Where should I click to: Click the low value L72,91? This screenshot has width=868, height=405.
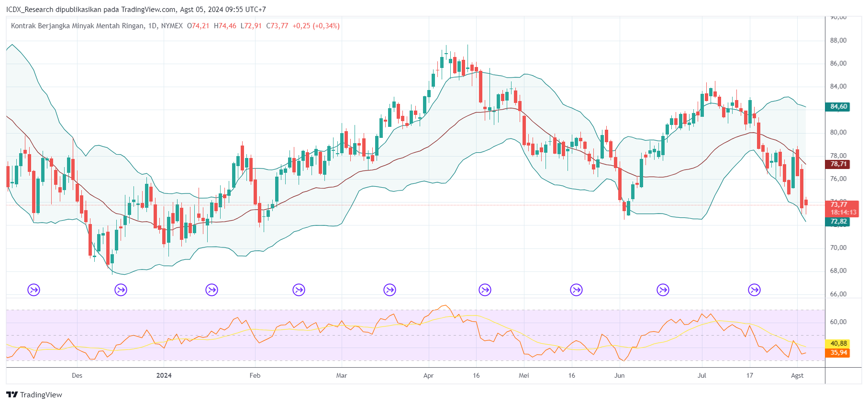[251, 26]
